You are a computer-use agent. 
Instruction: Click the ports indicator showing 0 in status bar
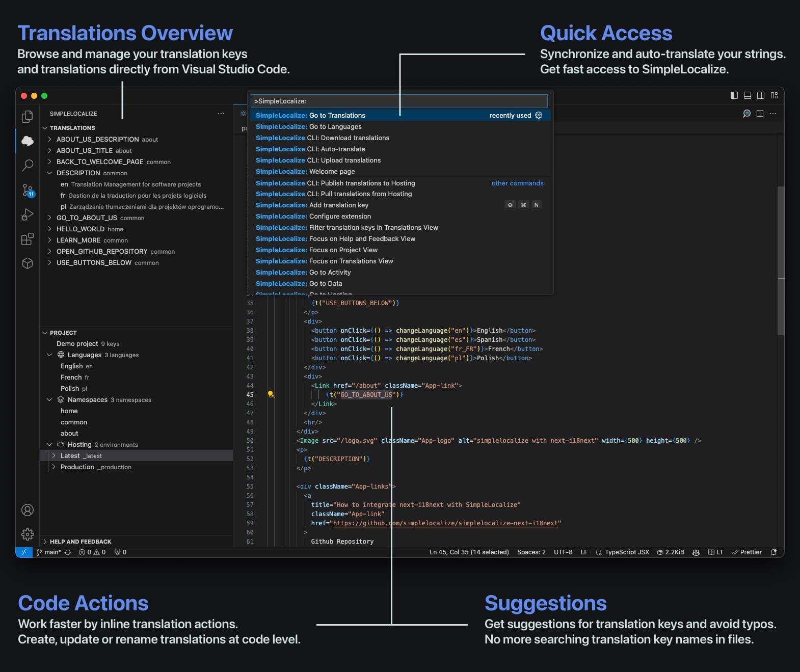point(120,552)
